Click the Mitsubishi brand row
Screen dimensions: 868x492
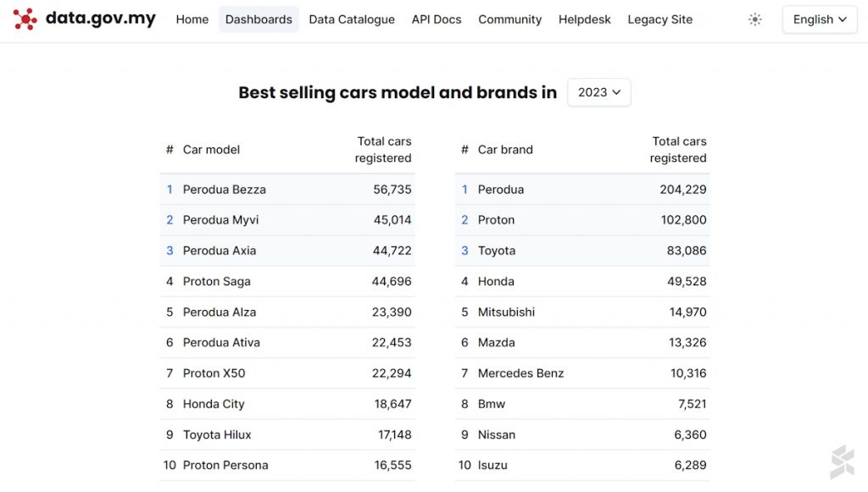[x=582, y=312]
